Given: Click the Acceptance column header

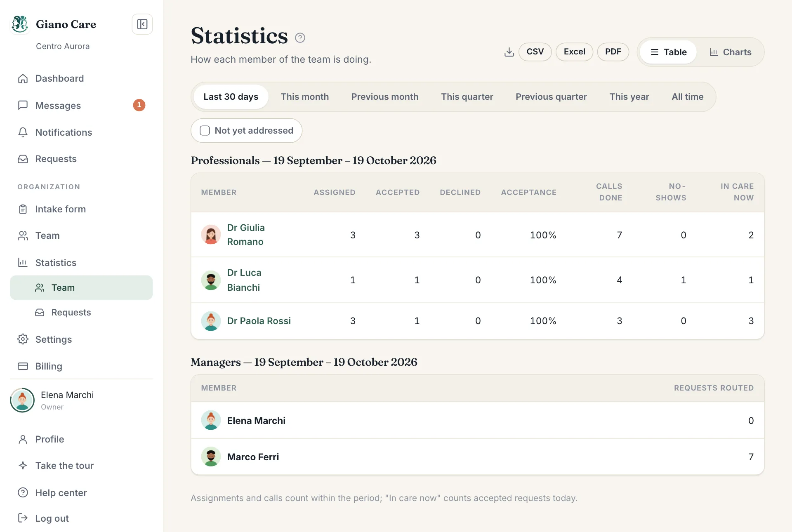Looking at the screenshot, I should (x=529, y=193).
